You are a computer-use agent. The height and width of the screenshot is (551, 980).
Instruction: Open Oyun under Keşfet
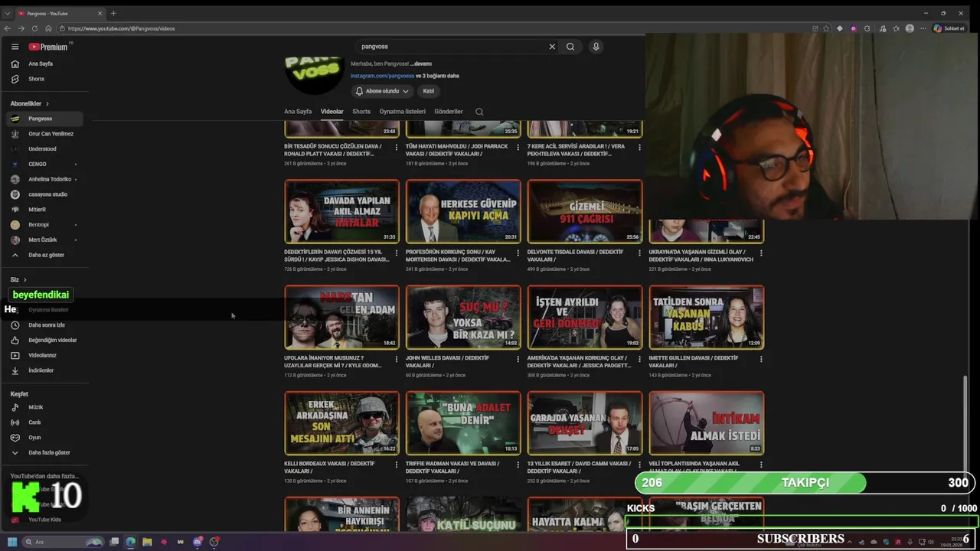(x=44, y=438)
